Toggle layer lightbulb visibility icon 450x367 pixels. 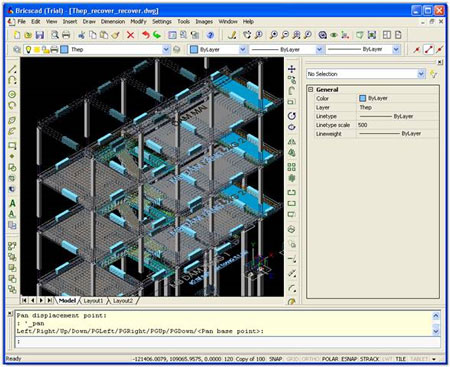click(28, 50)
